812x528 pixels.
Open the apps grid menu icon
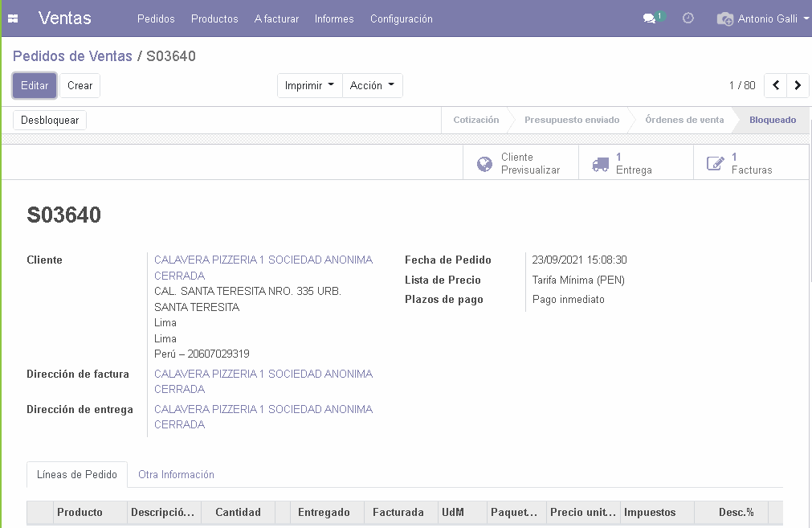13,18
